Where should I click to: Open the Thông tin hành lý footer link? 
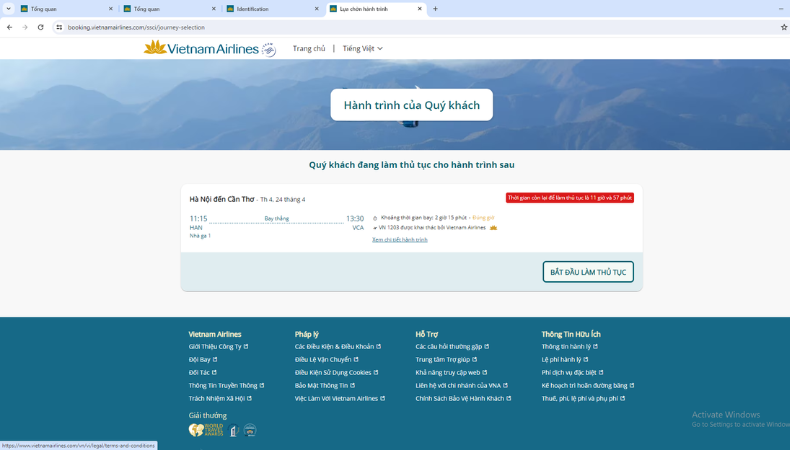tap(566, 346)
